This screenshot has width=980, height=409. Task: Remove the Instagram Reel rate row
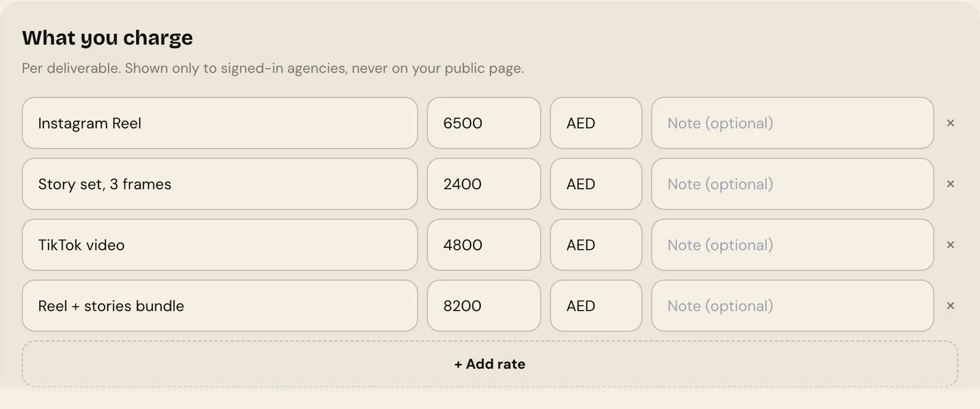point(950,123)
